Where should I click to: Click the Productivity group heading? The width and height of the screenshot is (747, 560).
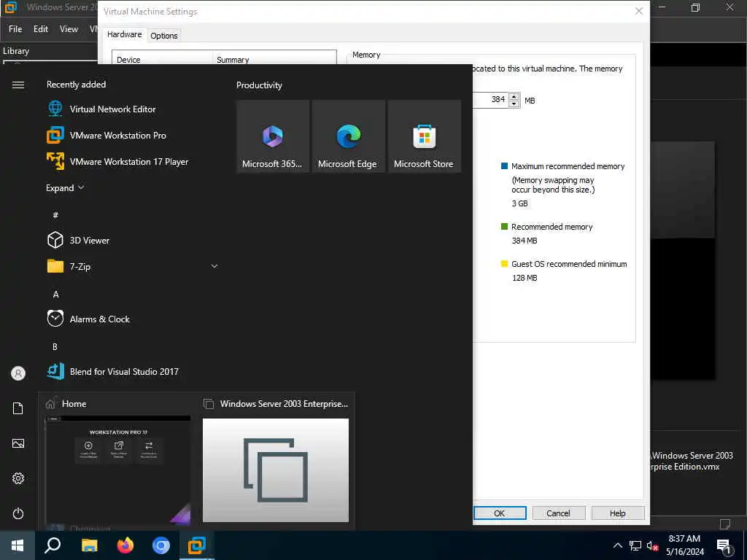point(259,85)
